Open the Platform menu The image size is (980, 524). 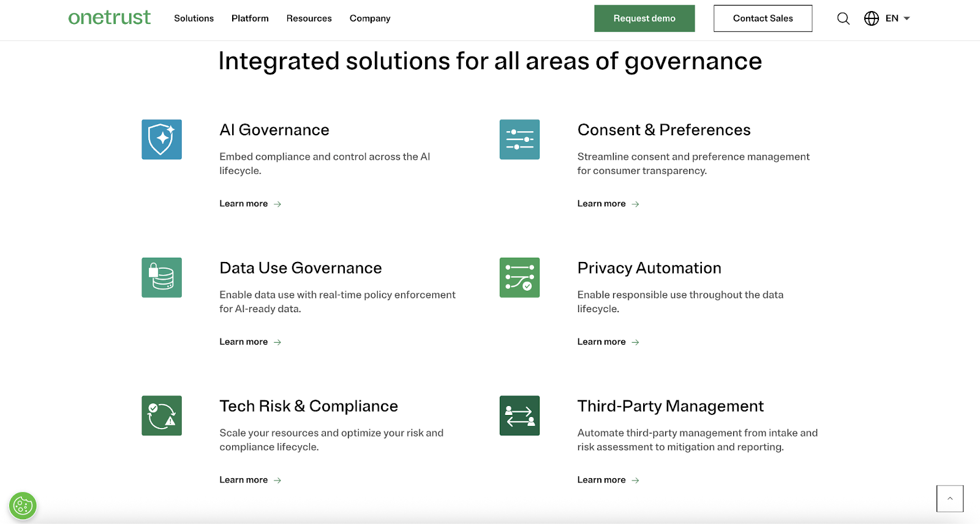coord(250,18)
